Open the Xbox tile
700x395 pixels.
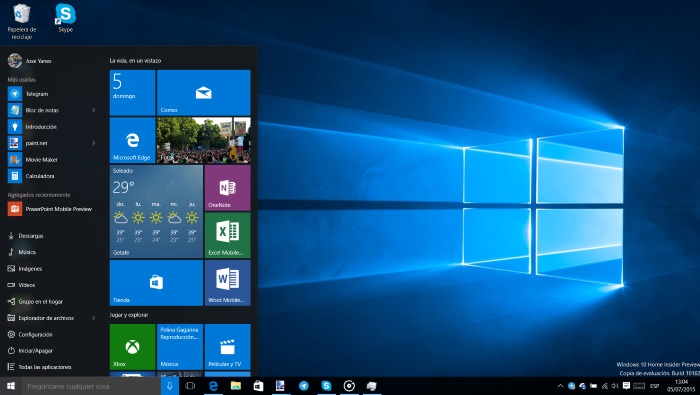133,347
